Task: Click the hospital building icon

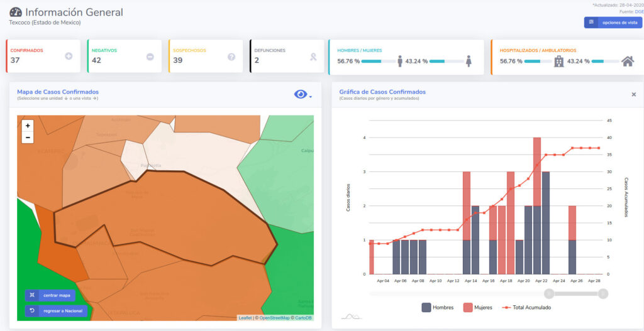Action: (x=558, y=61)
